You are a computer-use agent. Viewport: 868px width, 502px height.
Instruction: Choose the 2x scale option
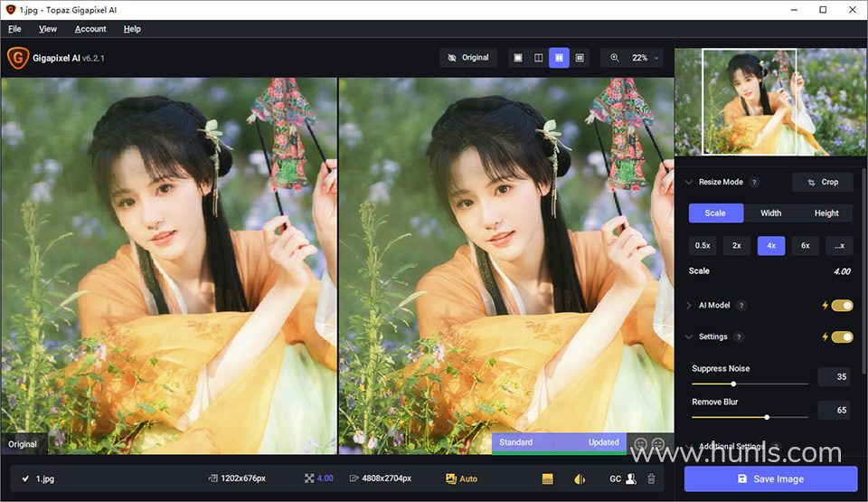click(737, 245)
